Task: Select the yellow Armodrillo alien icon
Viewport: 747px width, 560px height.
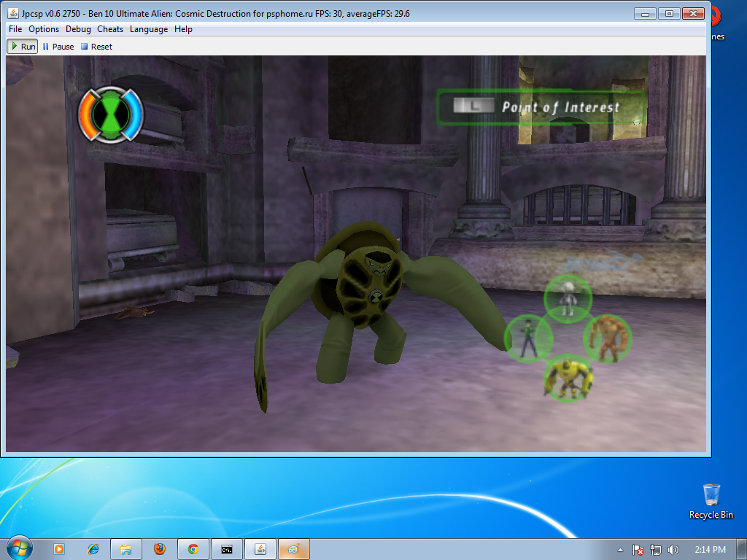Action: (568, 378)
